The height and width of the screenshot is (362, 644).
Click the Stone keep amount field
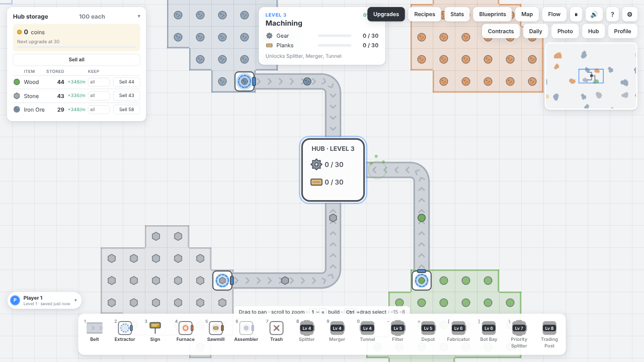pos(99,96)
